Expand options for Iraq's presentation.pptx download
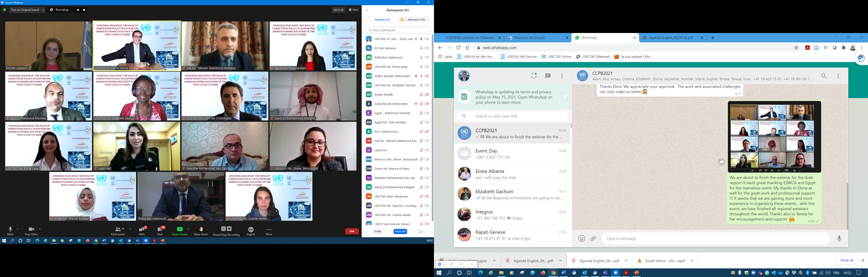This screenshot has width=868, height=277. (494, 261)
